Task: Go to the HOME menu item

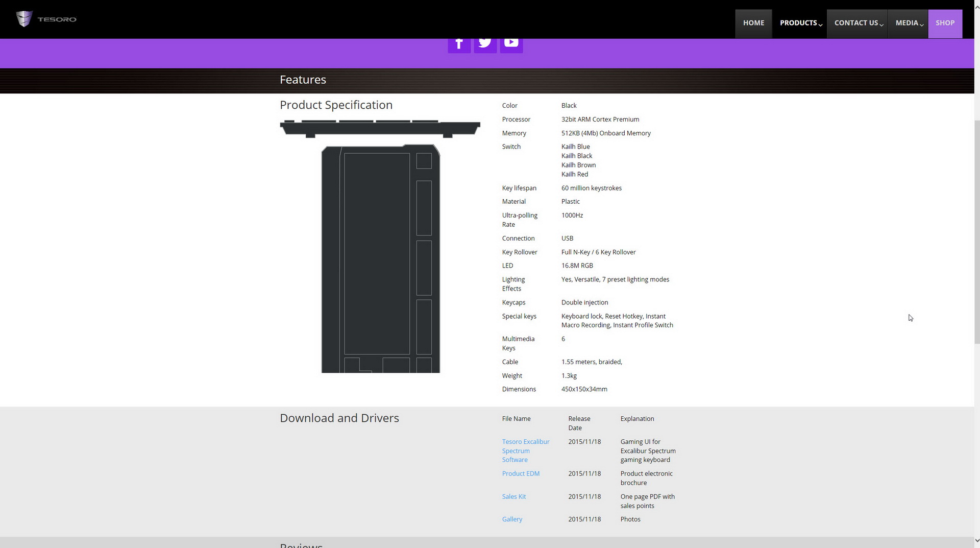Action: click(753, 23)
